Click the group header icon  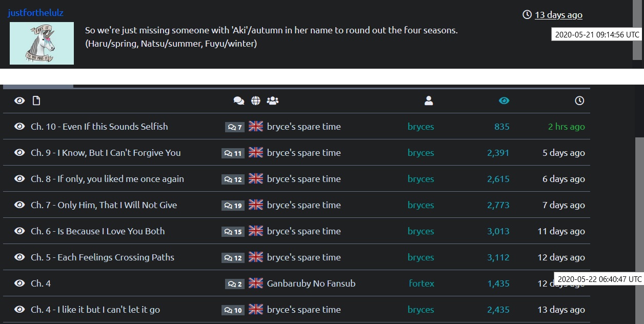click(x=273, y=101)
